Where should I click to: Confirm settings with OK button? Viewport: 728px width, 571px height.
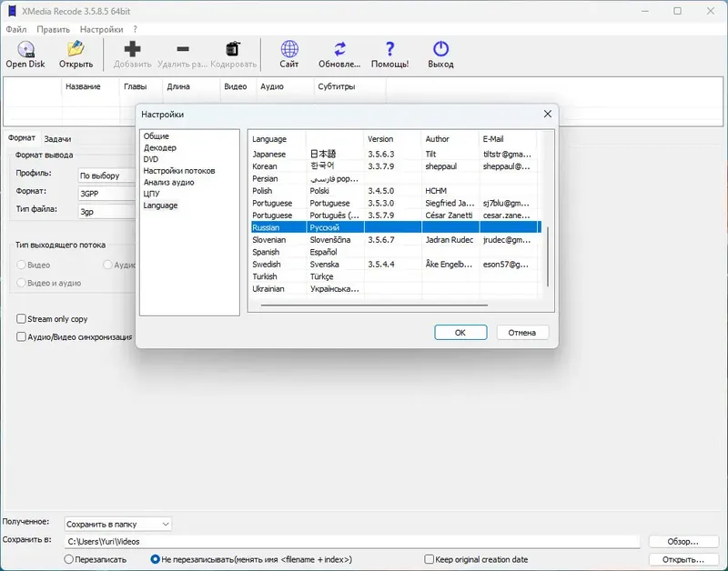pos(460,332)
